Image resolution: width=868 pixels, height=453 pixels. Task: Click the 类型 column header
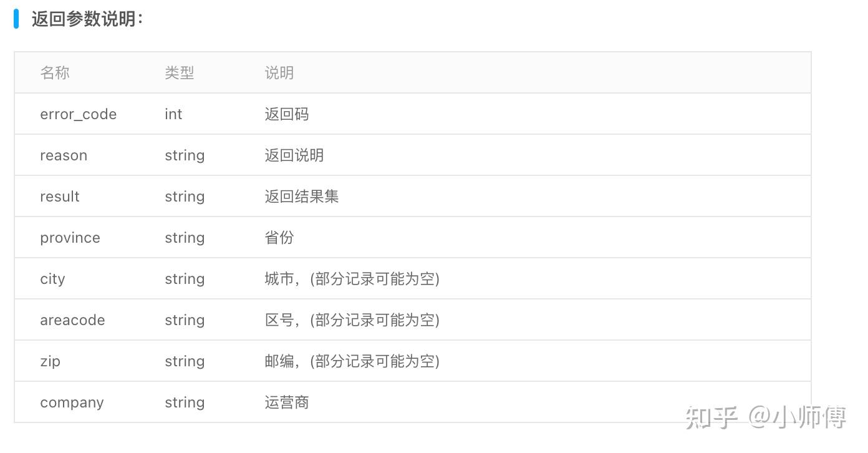179,73
